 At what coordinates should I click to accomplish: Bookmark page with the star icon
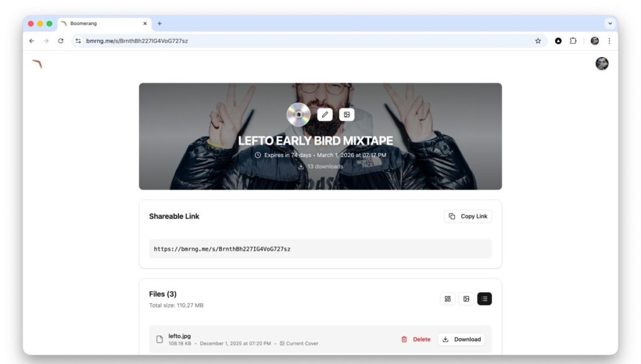pyautogui.click(x=538, y=41)
